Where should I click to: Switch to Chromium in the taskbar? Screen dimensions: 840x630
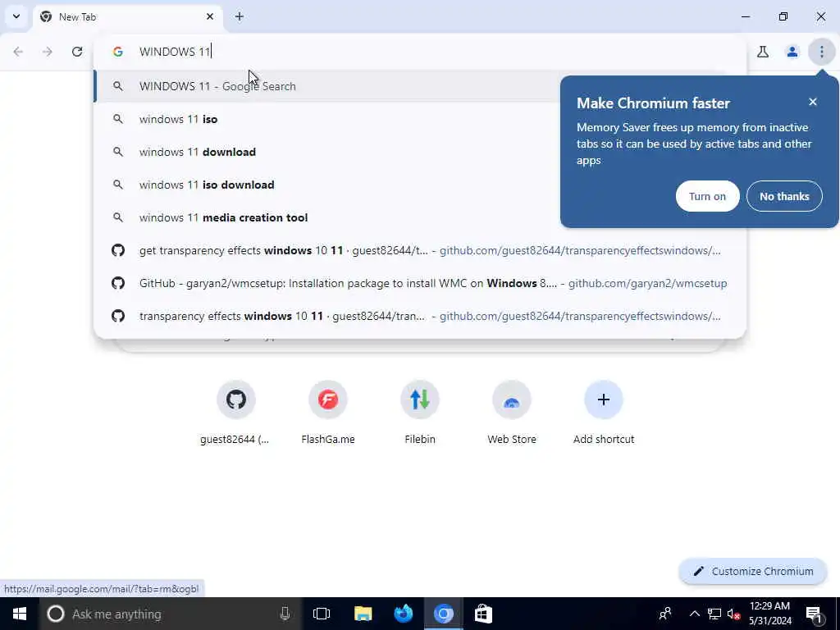pyautogui.click(x=444, y=614)
